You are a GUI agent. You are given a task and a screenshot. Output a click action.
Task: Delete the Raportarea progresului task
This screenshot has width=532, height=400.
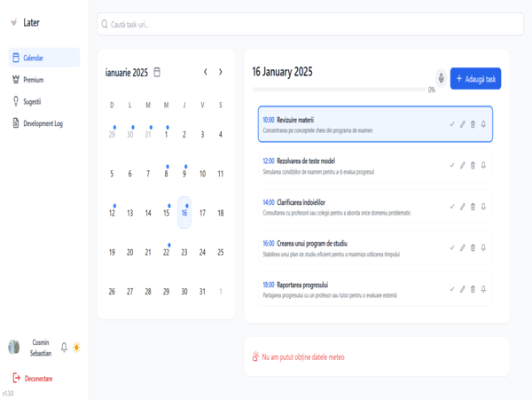(473, 289)
